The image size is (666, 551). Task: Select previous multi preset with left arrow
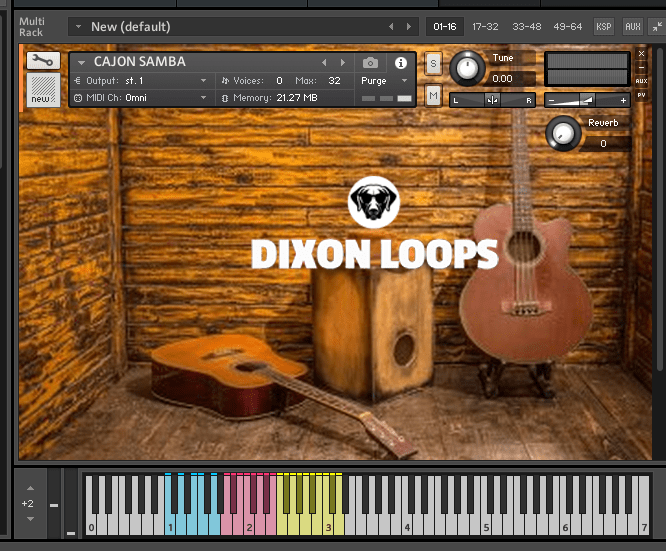[391, 26]
